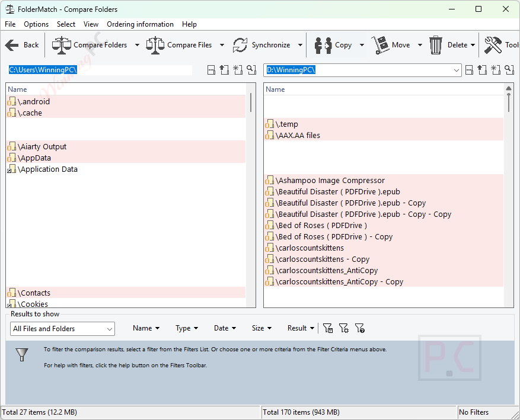
Task: Select the \AAX.AA files row
Action: point(384,135)
